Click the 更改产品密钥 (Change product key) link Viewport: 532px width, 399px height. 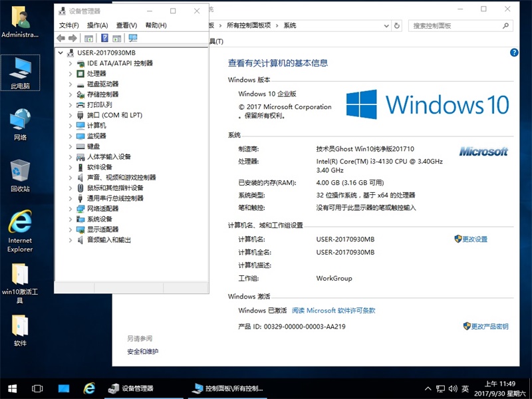489,327
